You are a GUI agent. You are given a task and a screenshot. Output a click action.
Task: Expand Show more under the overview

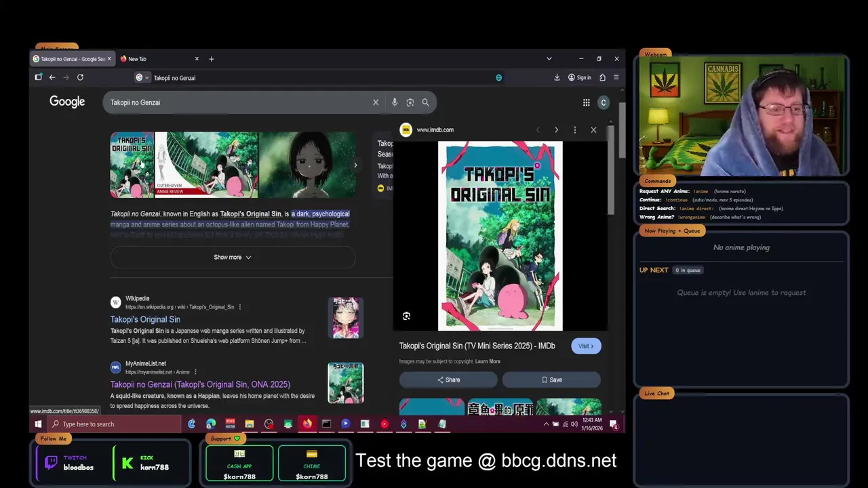[x=233, y=258]
